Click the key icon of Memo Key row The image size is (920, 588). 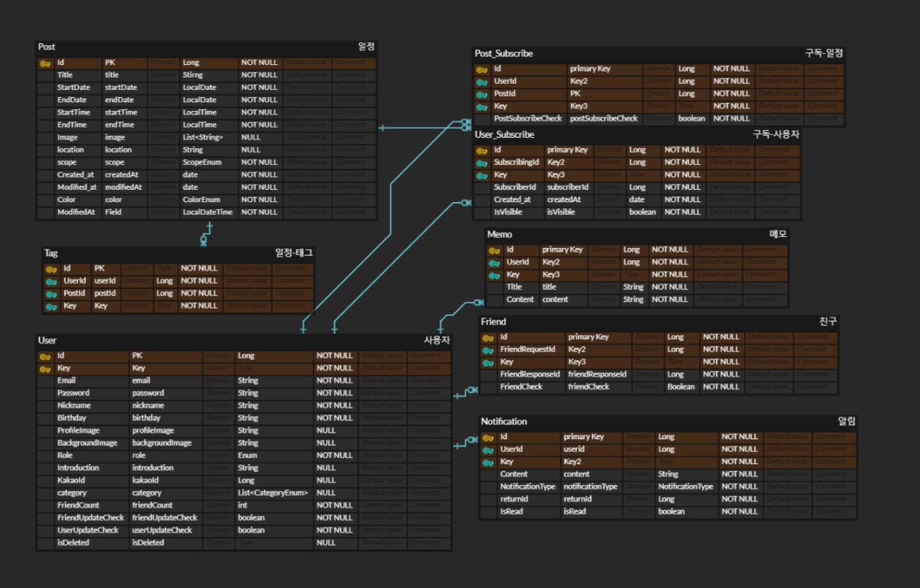coord(494,275)
